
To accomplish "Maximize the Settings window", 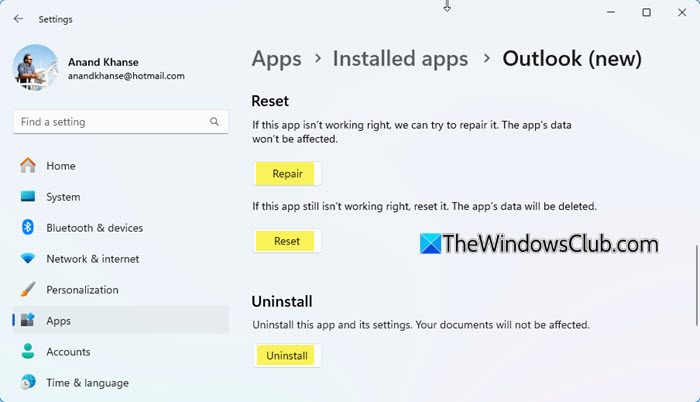I will tap(647, 12).
